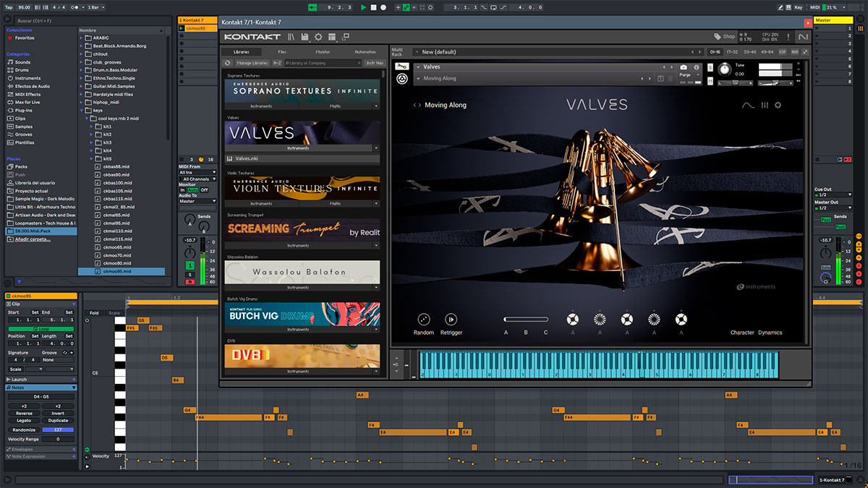Image resolution: width=868 pixels, height=488 pixels.
Task: Switch to the Monitor tab in Kontakt
Action: [323, 52]
